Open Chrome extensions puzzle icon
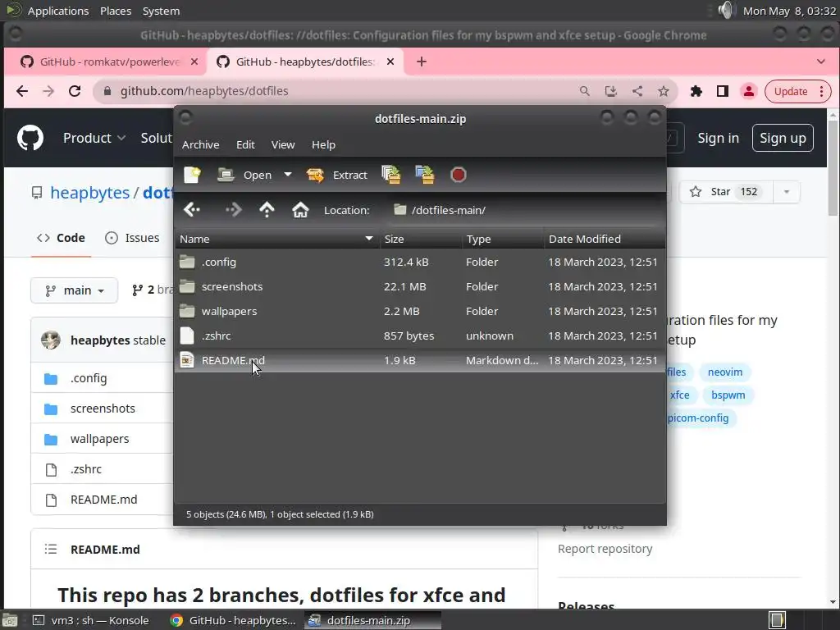The width and height of the screenshot is (840, 630). [696, 91]
